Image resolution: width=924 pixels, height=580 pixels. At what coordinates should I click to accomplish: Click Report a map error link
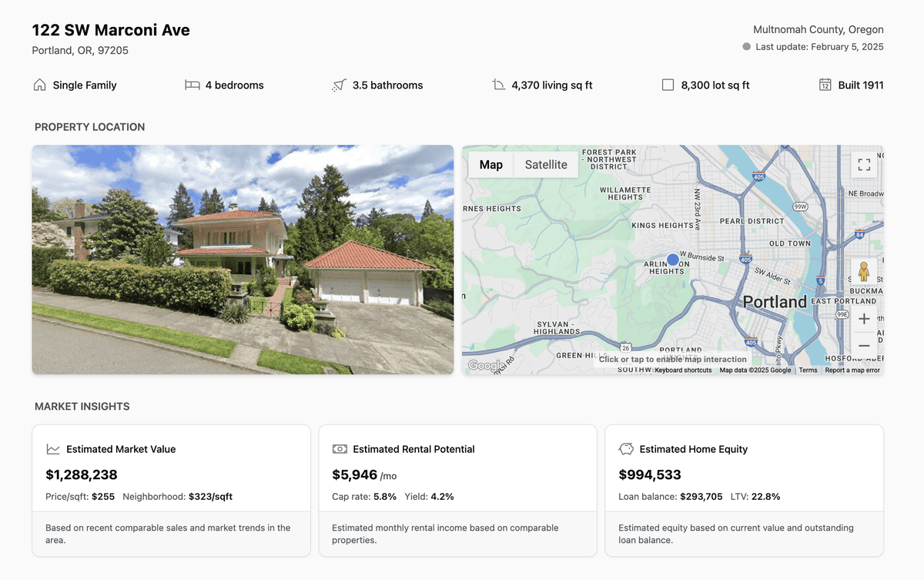pyautogui.click(x=852, y=370)
